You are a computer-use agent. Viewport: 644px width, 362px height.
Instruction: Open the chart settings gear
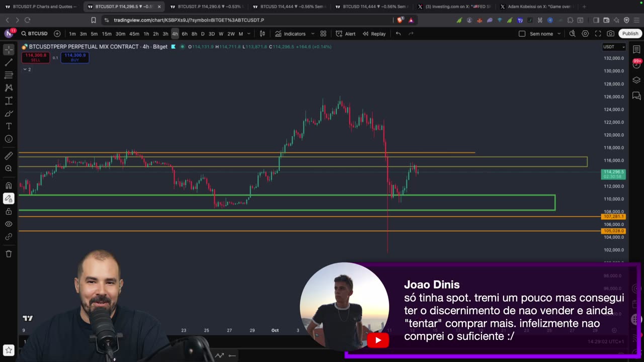pos(585,34)
